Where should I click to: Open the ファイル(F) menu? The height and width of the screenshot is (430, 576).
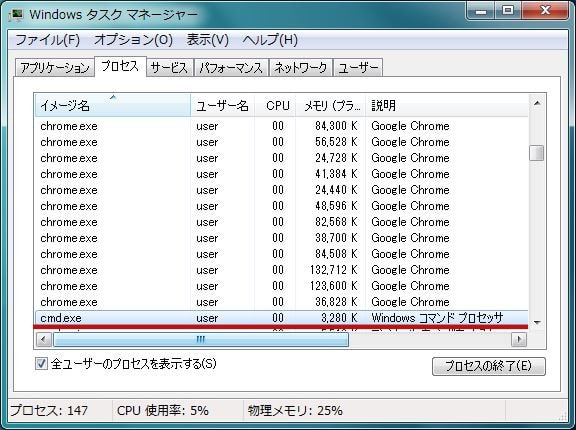pyautogui.click(x=48, y=40)
